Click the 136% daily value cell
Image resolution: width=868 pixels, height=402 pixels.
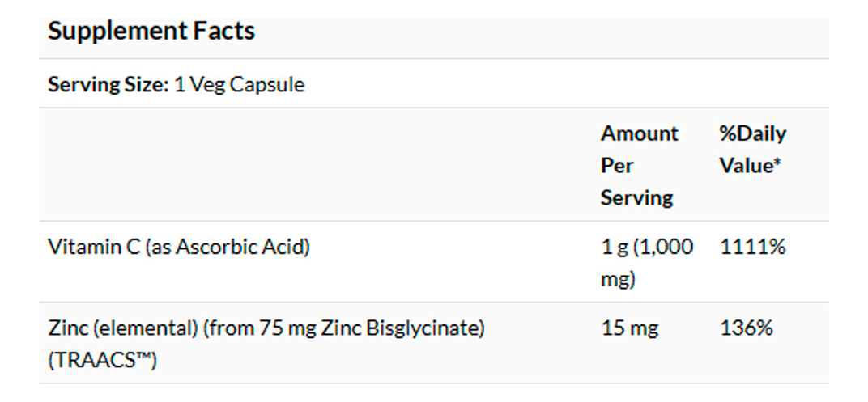pyautogui.click(x=746, y=328)
